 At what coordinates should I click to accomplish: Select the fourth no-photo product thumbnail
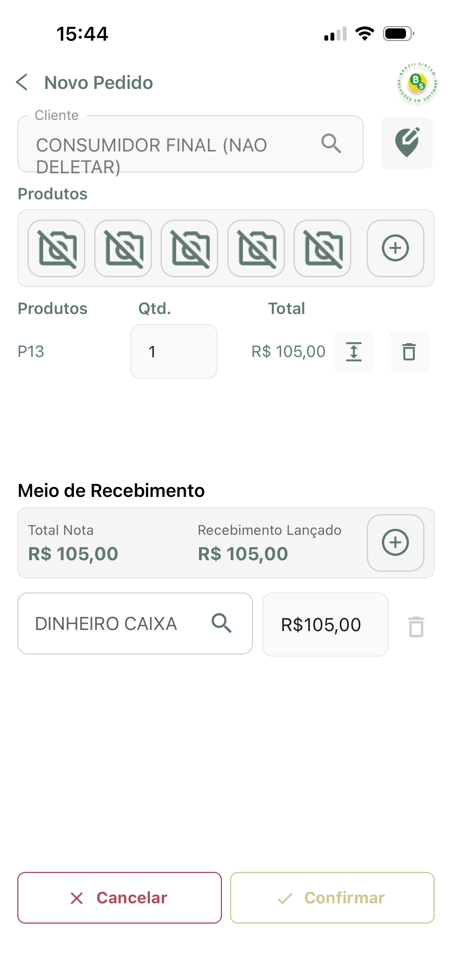coord(256,248)
